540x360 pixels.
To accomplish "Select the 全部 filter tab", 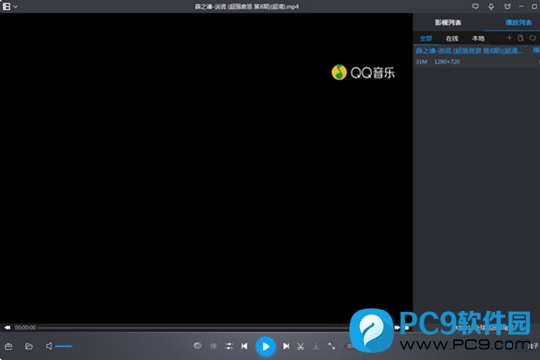I will 426,38.
